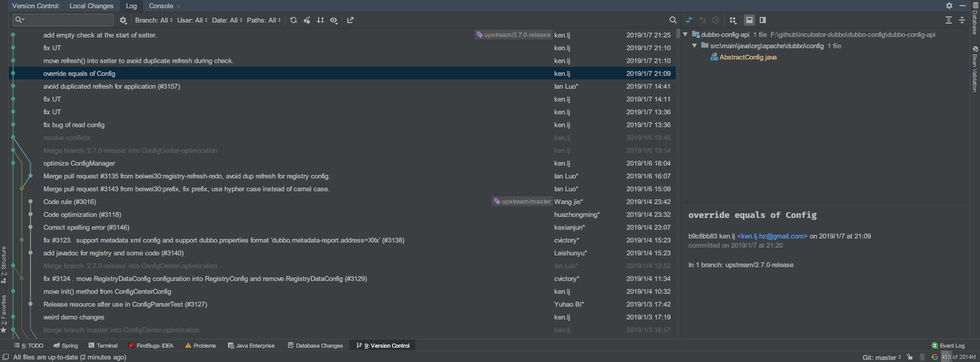
Task: Open the Favorites side tool window
Action: click(4, 313)
